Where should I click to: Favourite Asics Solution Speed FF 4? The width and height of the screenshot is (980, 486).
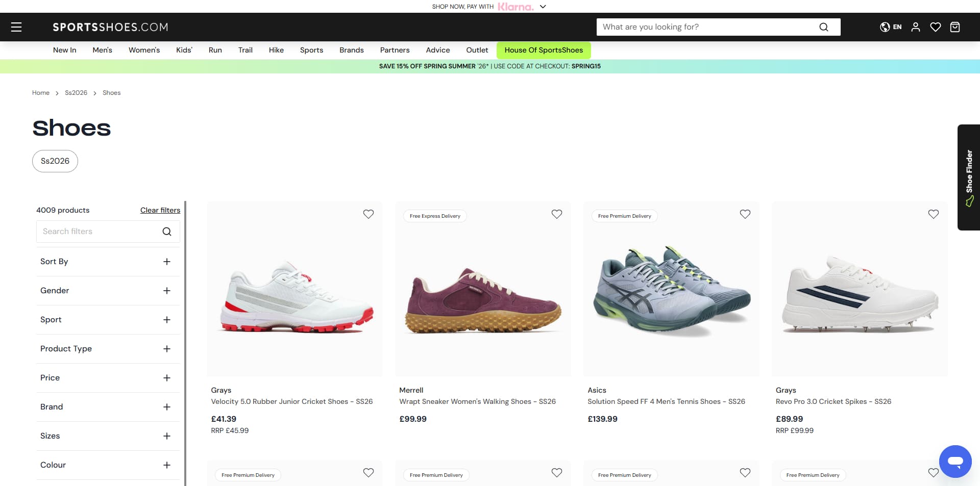point(745,214)
